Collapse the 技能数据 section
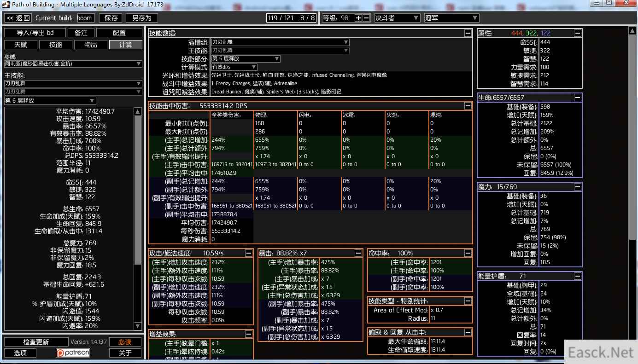The height and width of the screenshot is (364, 638). (468, 33)
